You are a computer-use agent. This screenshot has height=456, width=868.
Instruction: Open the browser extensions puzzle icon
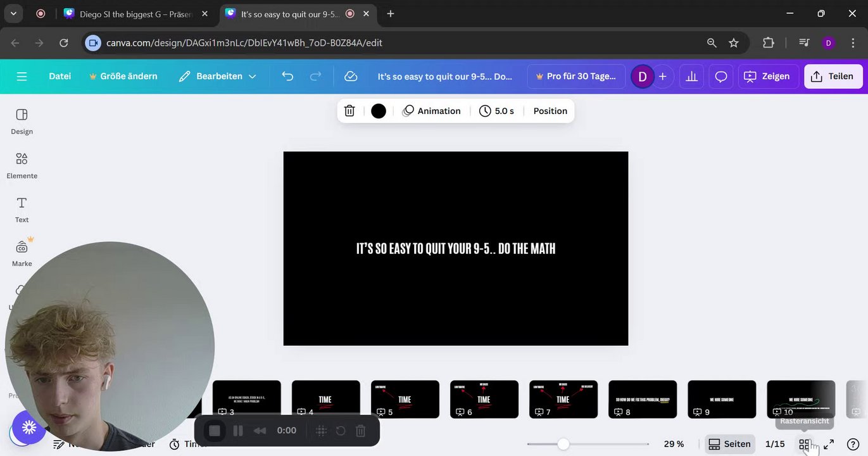point(768,43)
